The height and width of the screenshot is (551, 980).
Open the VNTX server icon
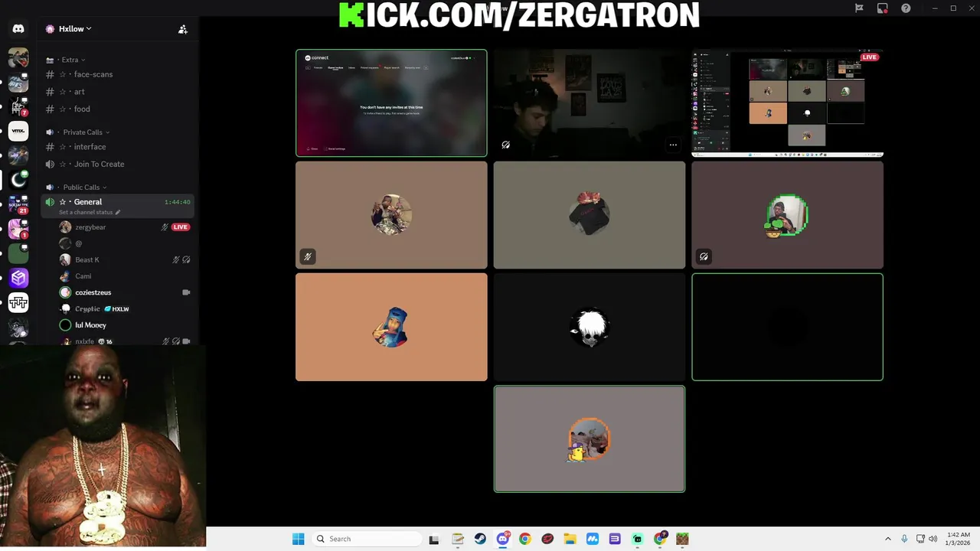point(18,131)
